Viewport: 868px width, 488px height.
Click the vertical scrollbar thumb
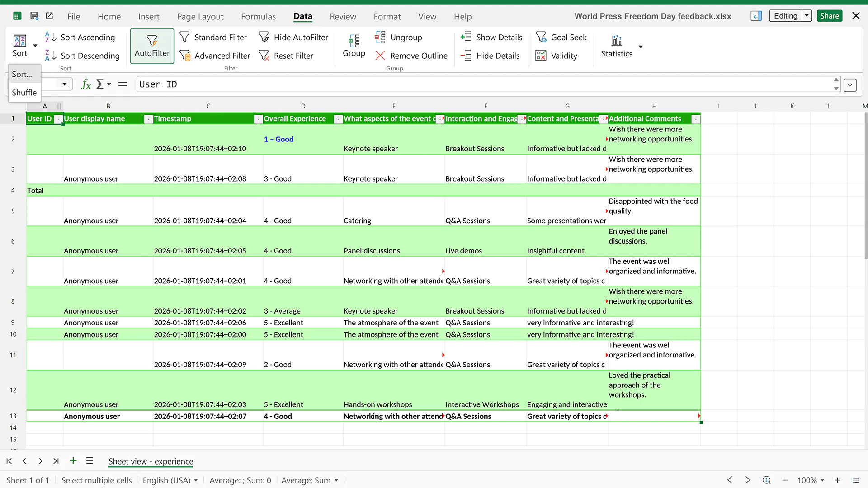coord(865,185)
